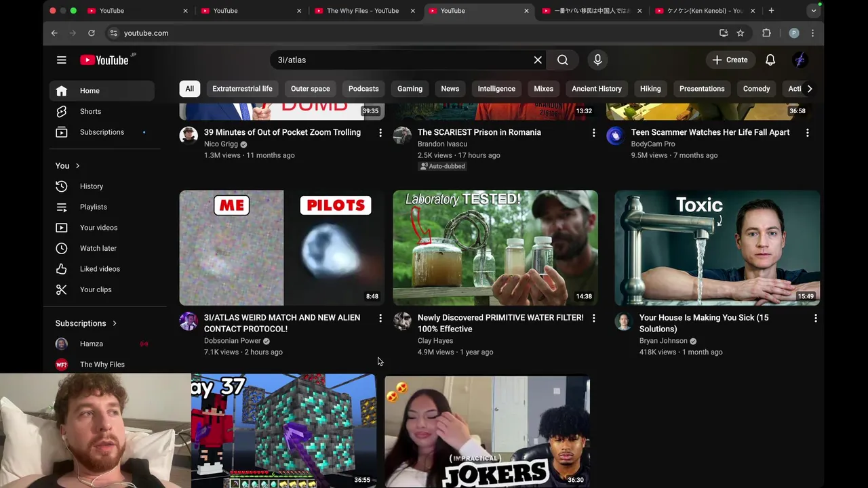Open options for SCARIEST Prison video

point(593,133)
